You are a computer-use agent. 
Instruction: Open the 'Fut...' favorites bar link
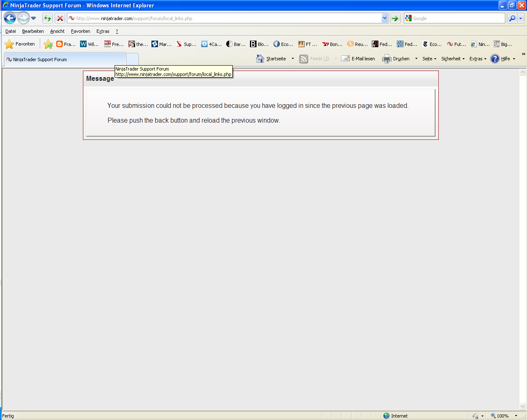pyautogui.click(x=456, y=44)
